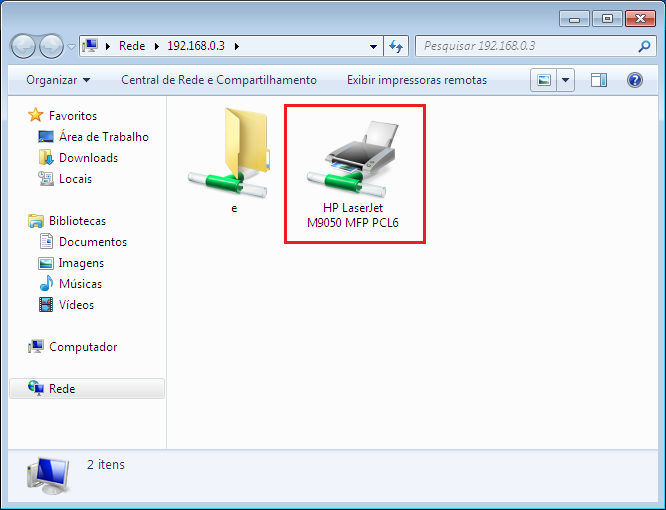Close the Explorer window
This screenshot has width=666, height=510.
(640, 19)
